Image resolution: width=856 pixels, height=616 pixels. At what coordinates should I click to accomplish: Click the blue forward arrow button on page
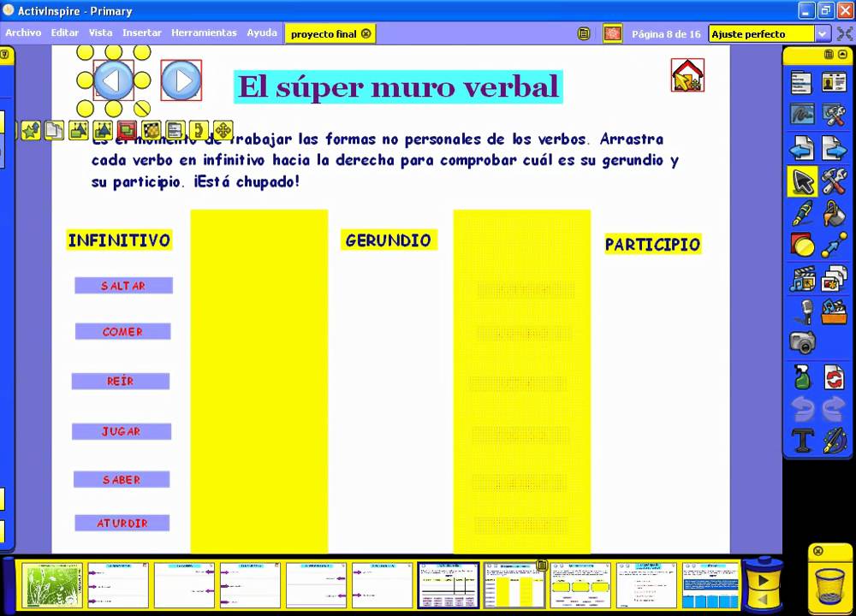[181, 80]
